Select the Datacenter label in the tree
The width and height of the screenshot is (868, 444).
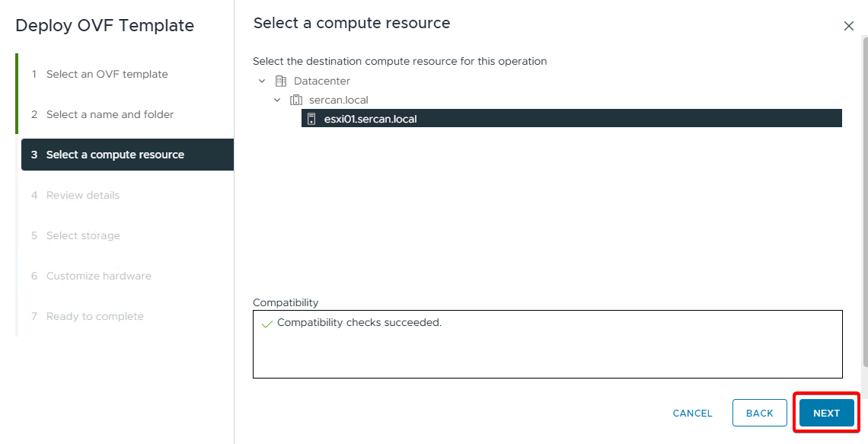(x=321, y=81)
